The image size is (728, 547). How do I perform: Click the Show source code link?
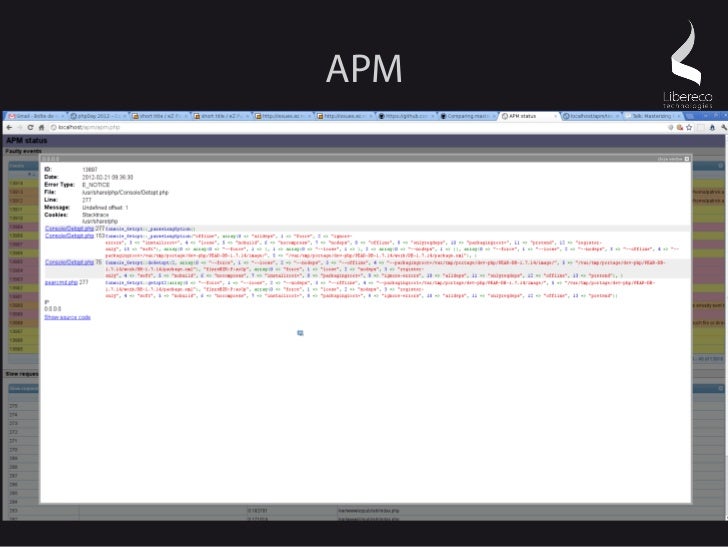click(67, 317)
